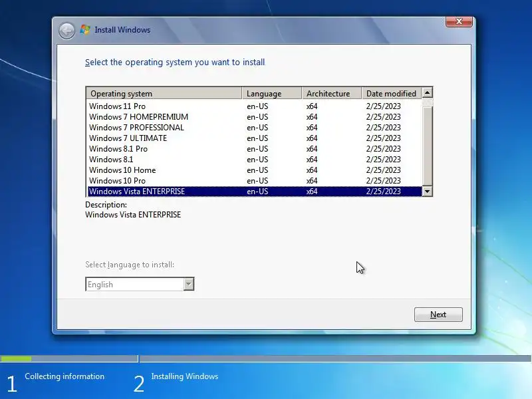532x399 pixels.
Task: Select Windows 10 Home entry
Action: click(x=255, y=170)
